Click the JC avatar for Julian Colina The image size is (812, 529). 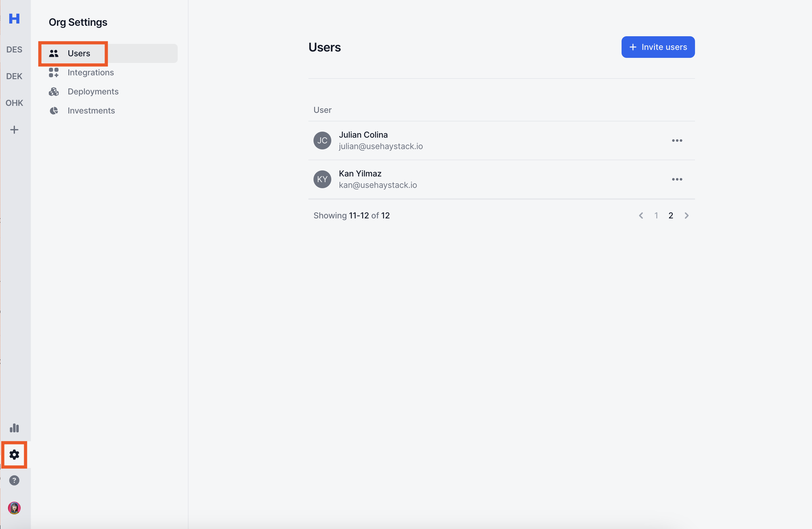(322, 141)
